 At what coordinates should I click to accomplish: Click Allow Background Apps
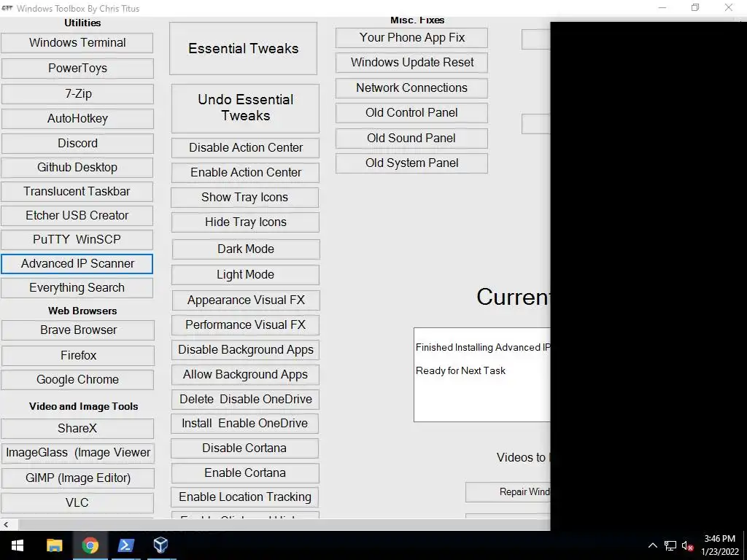(x=245, y=375)
